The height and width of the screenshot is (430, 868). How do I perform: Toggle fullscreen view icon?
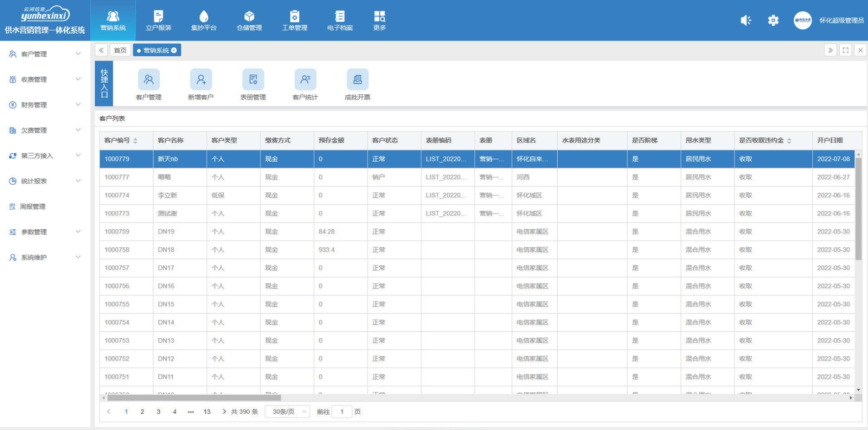click(x=846, y=50)
